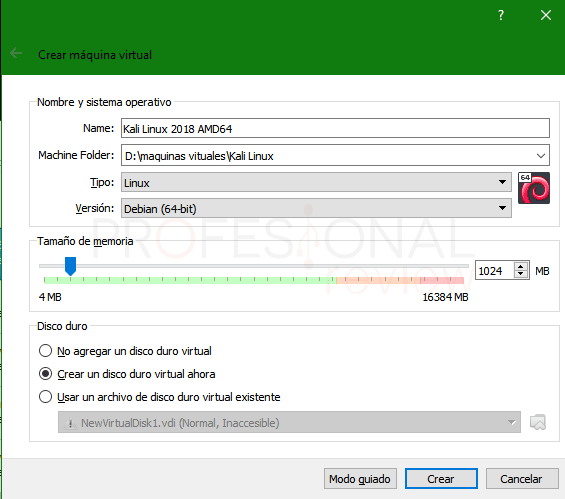
Task: Click the 1024 memory value field
Action: (x=495, y=271)
